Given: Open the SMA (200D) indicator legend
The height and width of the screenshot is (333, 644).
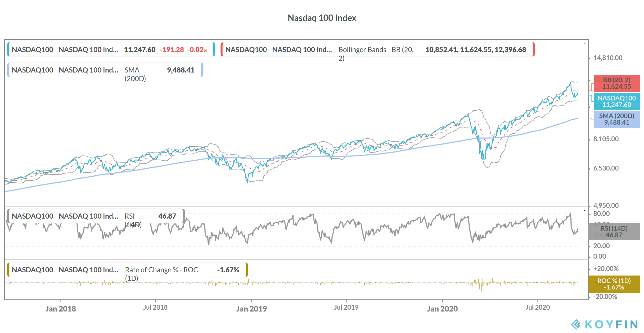Looking at the screenshot, I should pyautogui.click(x=105, y=70).
